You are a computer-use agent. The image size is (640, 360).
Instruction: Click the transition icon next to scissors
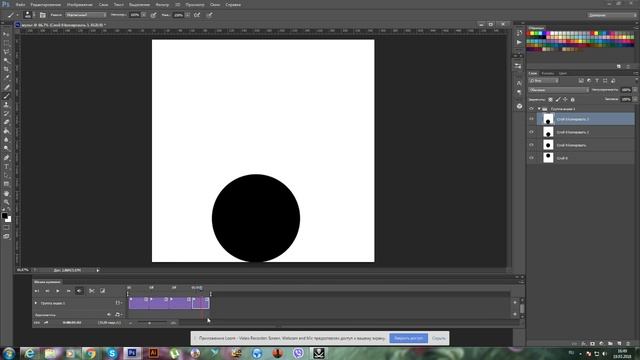(102, 291)
